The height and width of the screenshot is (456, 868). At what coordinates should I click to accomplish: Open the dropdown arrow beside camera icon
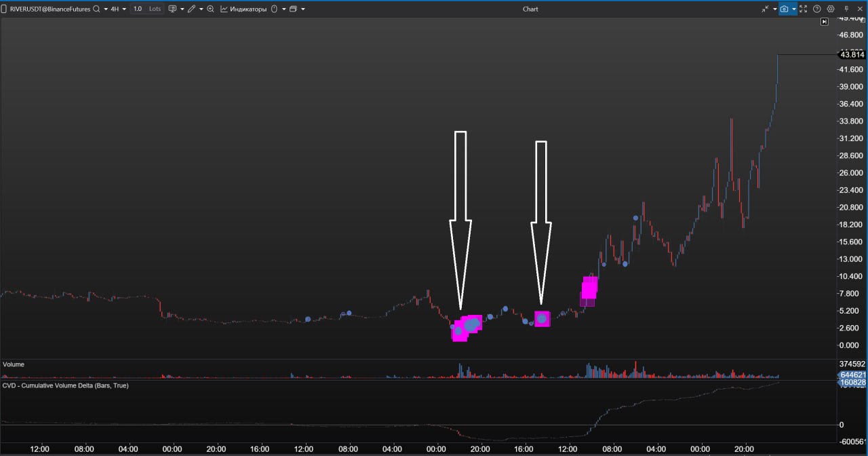point(793,9)
